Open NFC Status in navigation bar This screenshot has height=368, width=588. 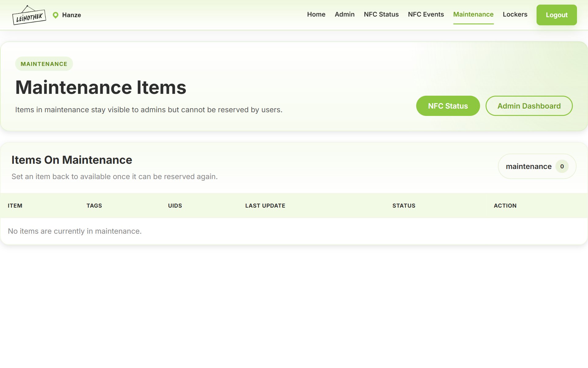pyautogui.click(x=381, y=14)
